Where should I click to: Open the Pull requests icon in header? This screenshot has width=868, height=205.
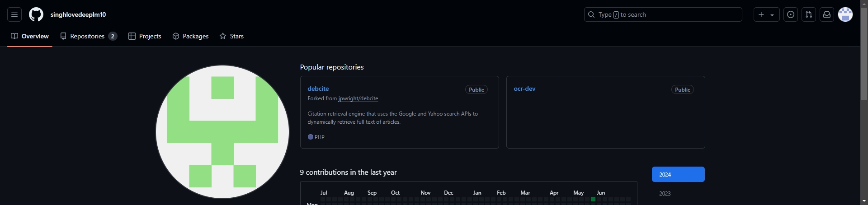pyautogui.click(x=808, y=14)
